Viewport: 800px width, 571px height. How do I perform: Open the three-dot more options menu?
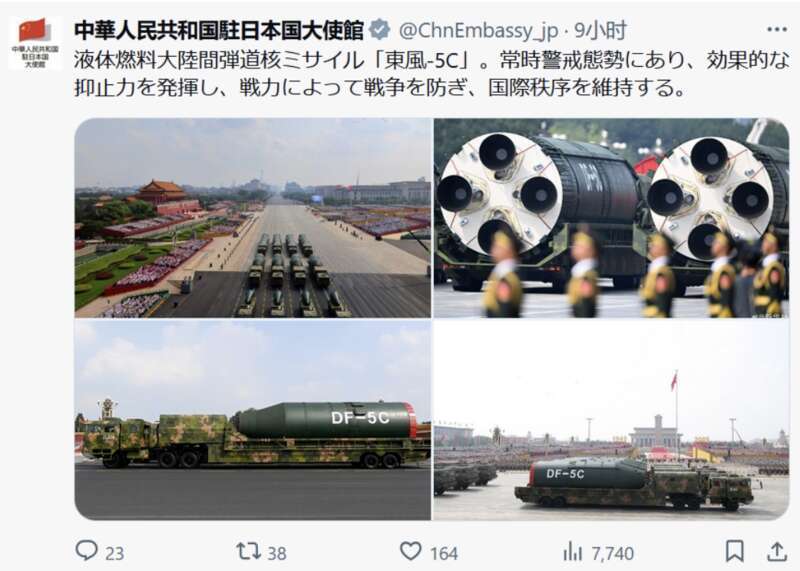[x=777, y=30]
